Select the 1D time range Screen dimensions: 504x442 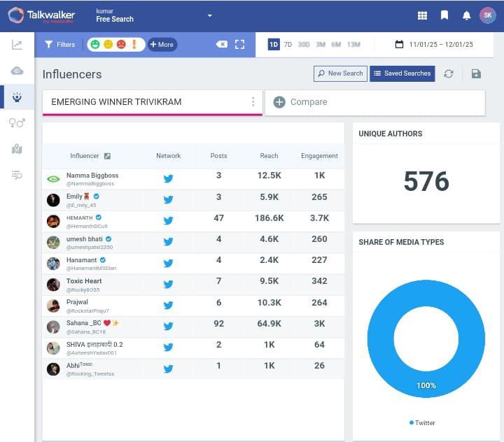tap(274, 44)
